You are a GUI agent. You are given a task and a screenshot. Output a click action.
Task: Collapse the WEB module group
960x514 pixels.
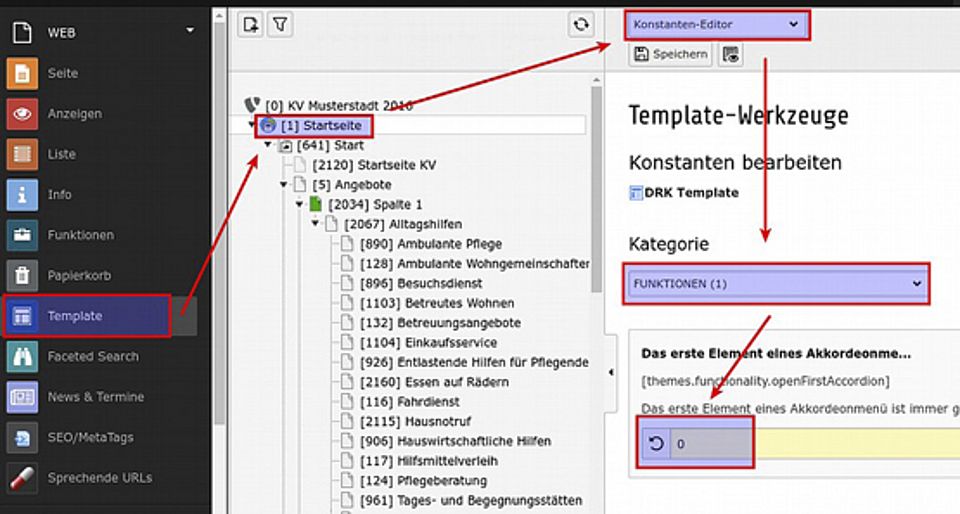tap(190, 32)
